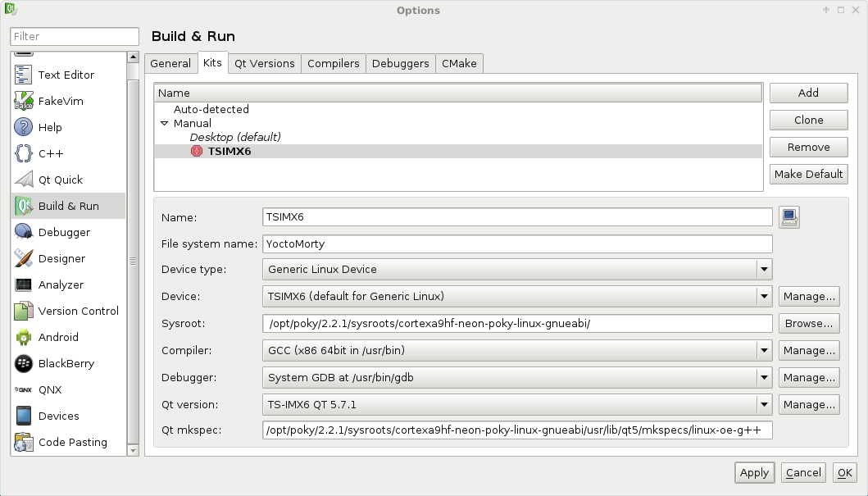Click the category list scroll down arrow

[133, 451]
